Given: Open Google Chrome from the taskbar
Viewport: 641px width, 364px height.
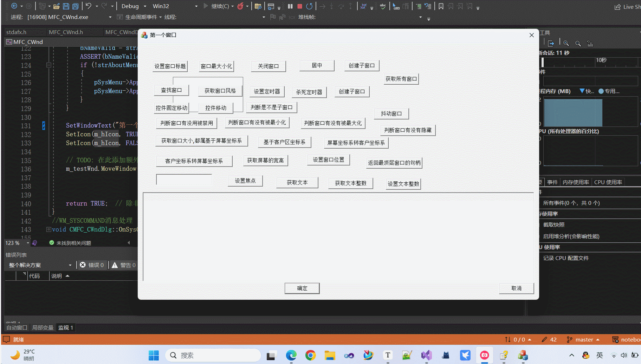Looking at the screenshot, I should pos(310,355).
